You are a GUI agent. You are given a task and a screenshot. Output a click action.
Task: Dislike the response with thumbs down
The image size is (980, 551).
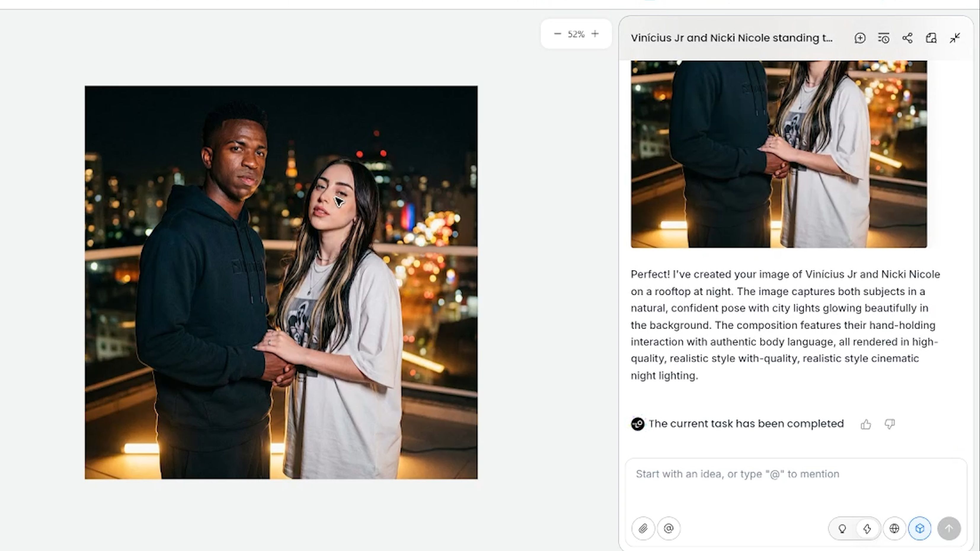tap(889, 424)
